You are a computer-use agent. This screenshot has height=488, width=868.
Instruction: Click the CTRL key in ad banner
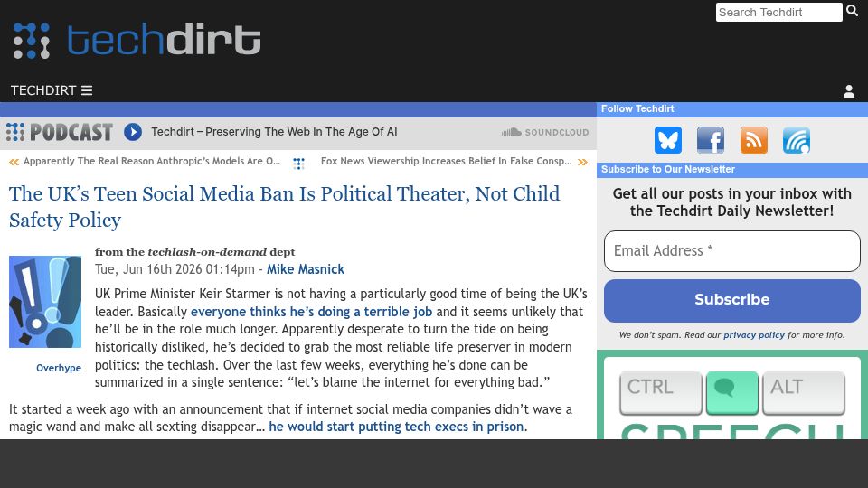[661, 393]
